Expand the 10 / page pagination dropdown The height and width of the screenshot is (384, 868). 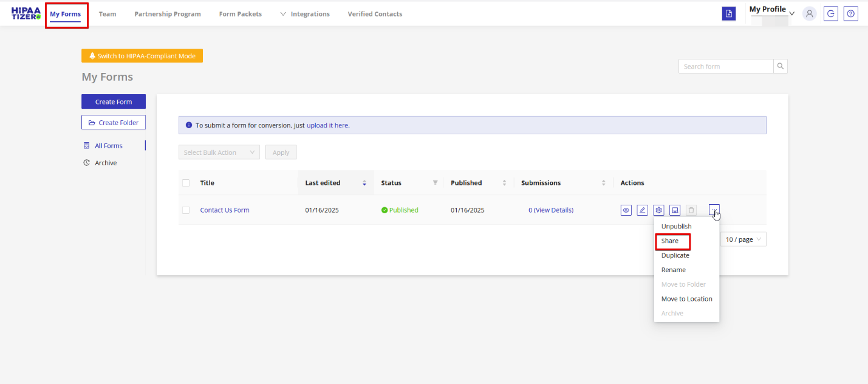click(743, 239)
